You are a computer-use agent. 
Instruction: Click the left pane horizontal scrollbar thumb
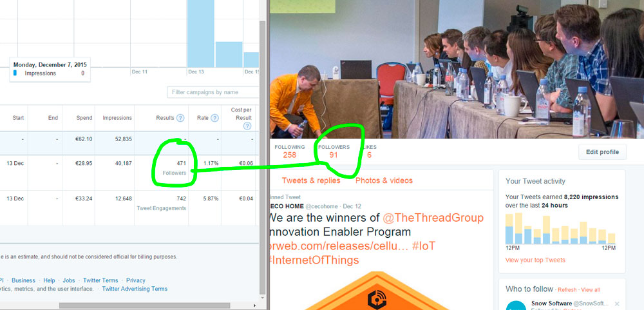(144, 305)
